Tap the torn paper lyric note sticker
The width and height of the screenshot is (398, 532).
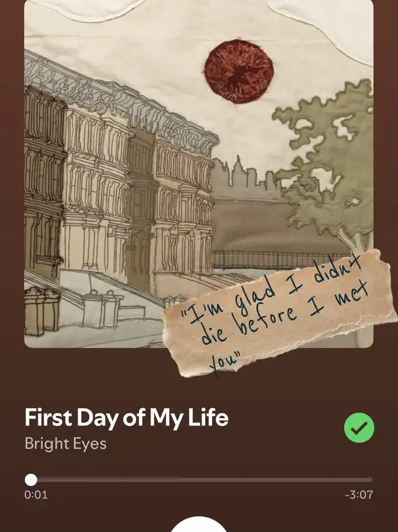(279, 314)
